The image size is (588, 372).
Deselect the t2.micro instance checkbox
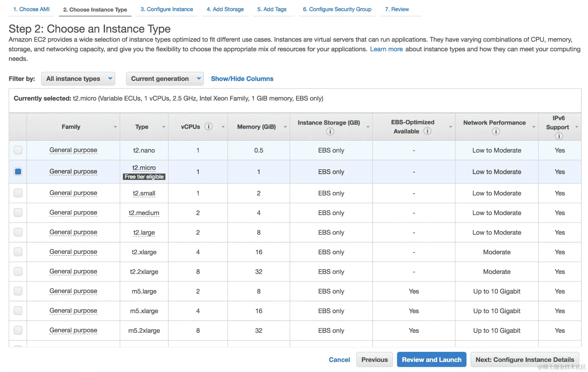(18, 171)
